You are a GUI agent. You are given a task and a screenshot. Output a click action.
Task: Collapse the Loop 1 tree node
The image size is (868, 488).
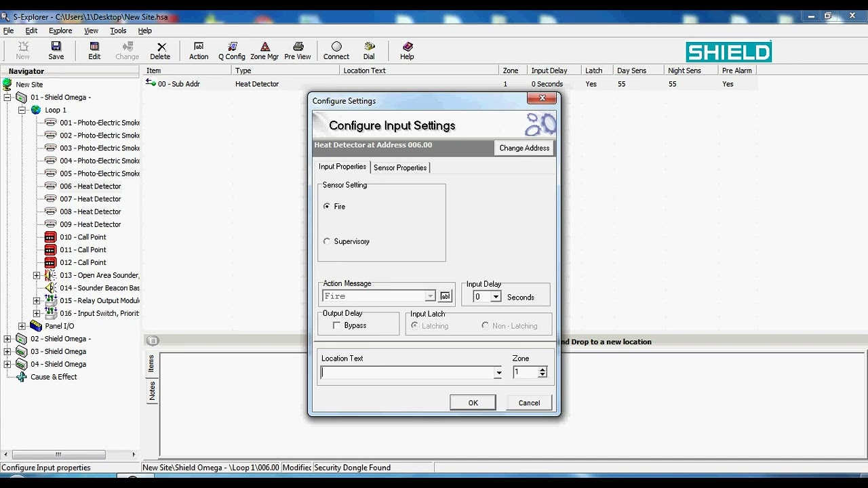point(22,110)
